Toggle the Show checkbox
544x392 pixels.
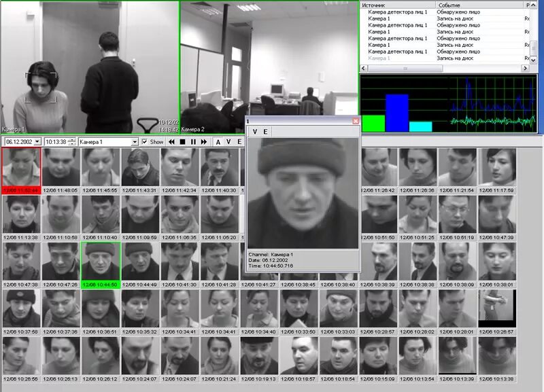click(x=146, y=141)
